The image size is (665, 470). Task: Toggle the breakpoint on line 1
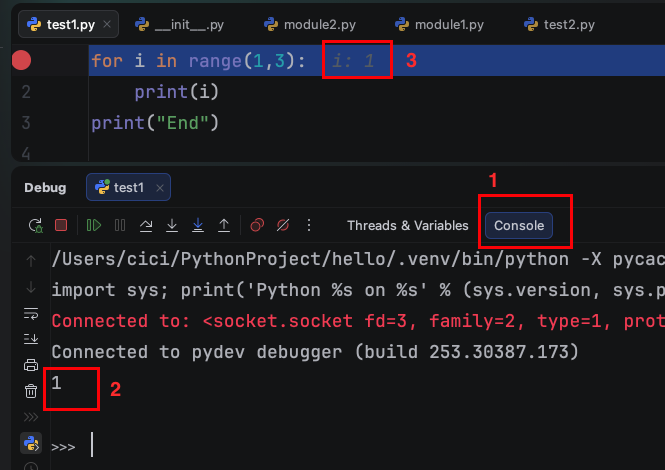(20, 61)
